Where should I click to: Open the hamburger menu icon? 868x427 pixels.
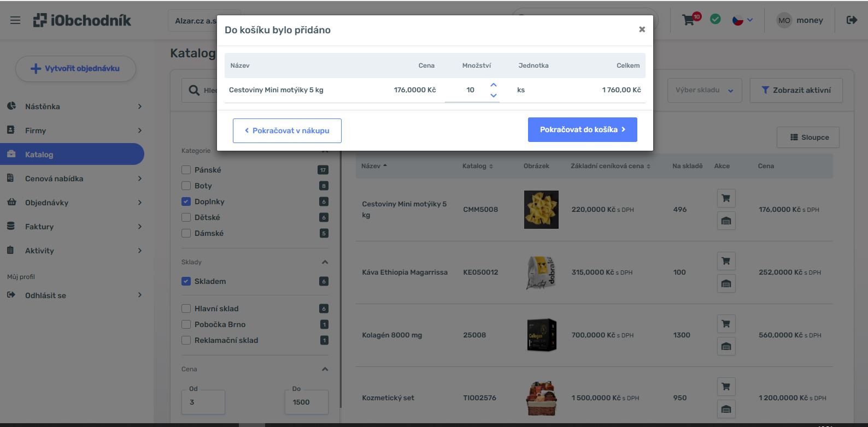15,20
